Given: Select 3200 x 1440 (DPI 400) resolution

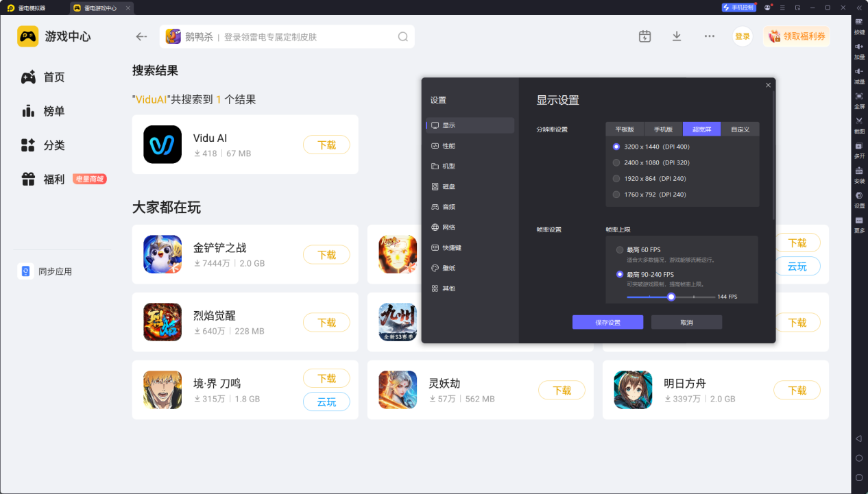Looking at the screenshot, I should (651, 147).
